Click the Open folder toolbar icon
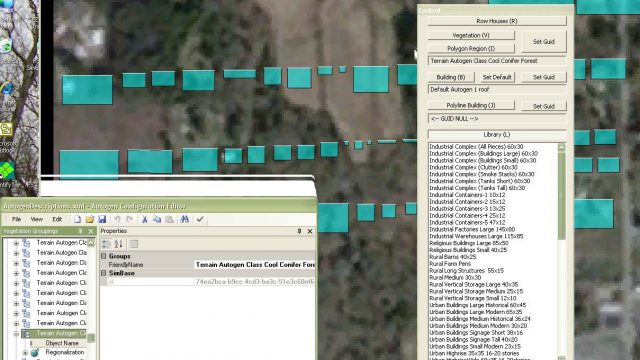 click(x=90, y=220)
